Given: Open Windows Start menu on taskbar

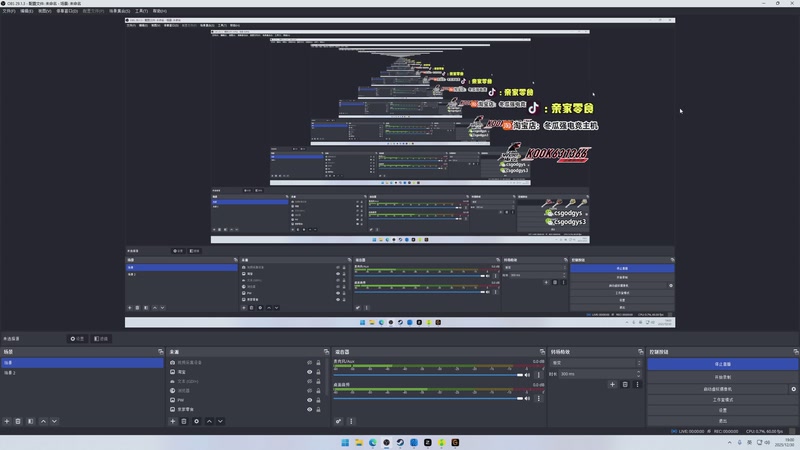Looking at the screenshot, I should coord(345,442).
